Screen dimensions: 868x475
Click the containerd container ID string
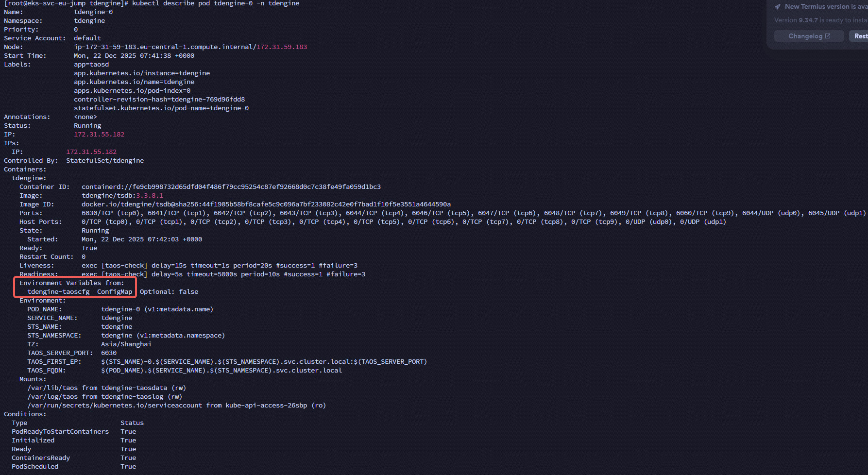231,187
